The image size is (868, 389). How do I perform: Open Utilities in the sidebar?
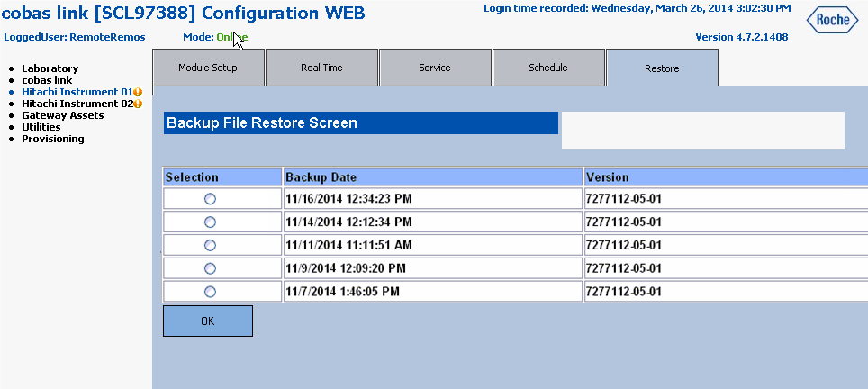point(41,127)
